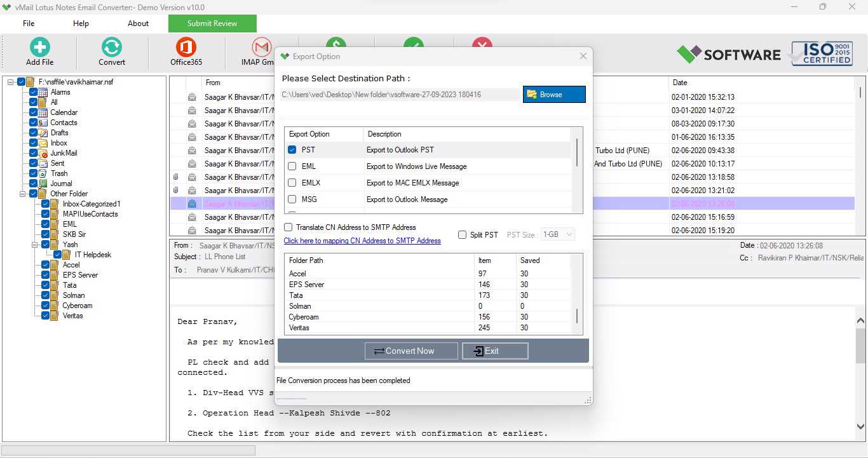The image size is (868, 458).
Task: Check the EMLX export option
Action: click(x=292, y=183)
